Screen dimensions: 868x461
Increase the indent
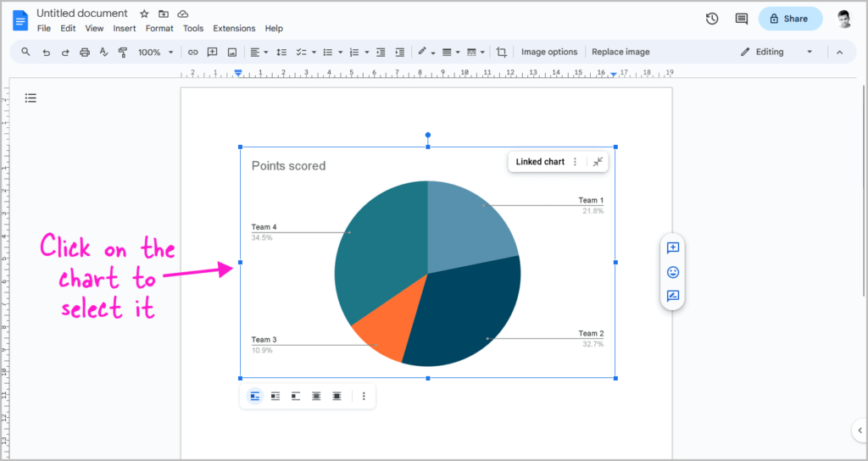tap(400, 52)
